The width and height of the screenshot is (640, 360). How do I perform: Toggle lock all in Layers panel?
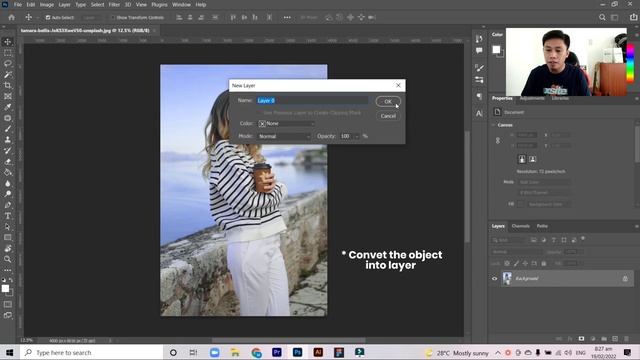click(543, 264)
